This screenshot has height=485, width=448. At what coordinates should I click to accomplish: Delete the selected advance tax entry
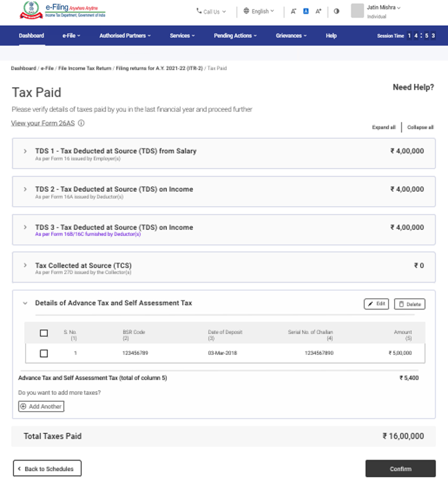tap(409, 304)
